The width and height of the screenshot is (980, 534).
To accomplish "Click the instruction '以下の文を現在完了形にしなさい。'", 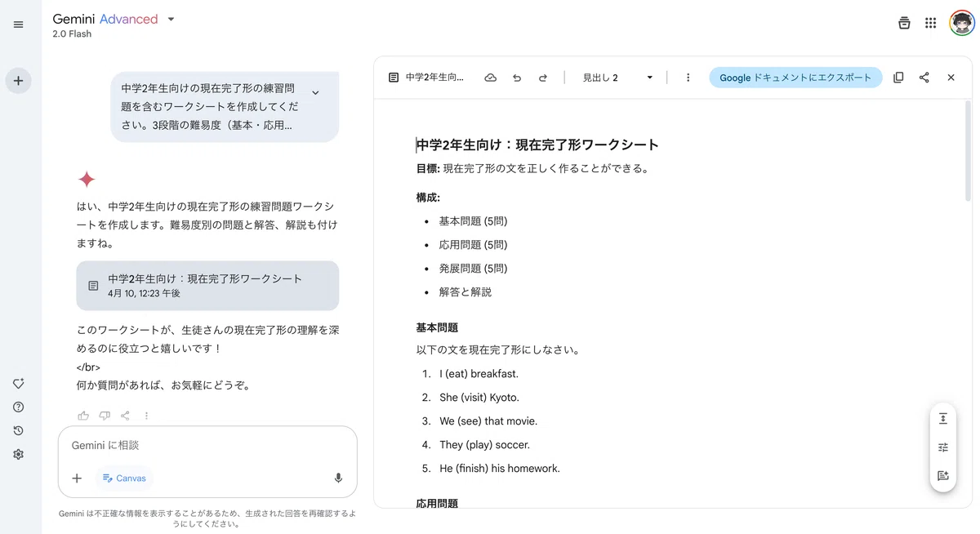I will pos(498,350).
